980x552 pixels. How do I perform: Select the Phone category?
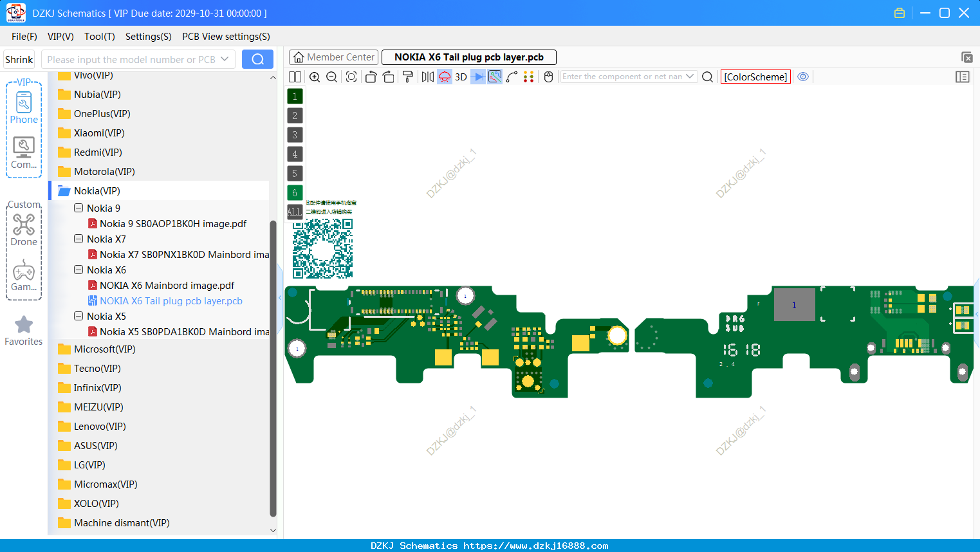coord(24,108)
